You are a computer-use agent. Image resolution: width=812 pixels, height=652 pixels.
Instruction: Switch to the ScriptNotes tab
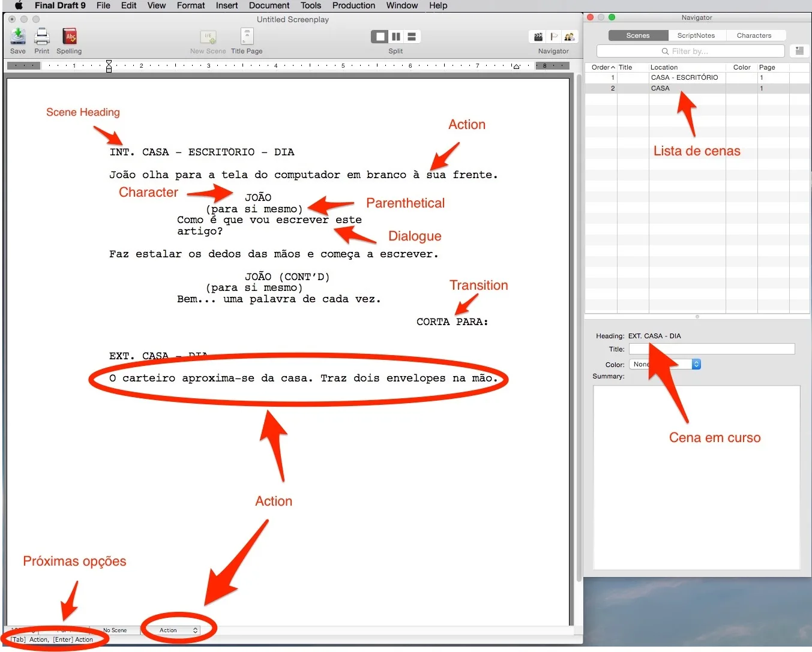(696, 35)
